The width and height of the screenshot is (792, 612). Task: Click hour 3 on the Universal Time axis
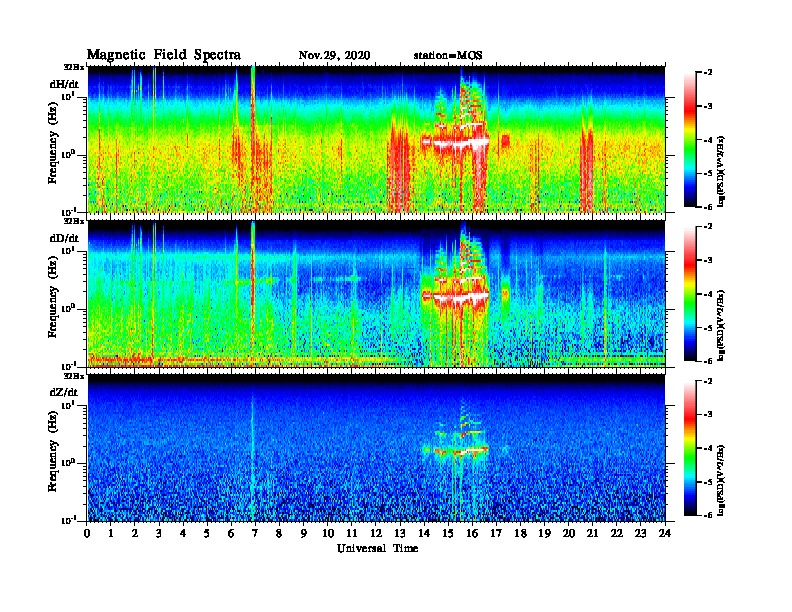click(159, 534)
